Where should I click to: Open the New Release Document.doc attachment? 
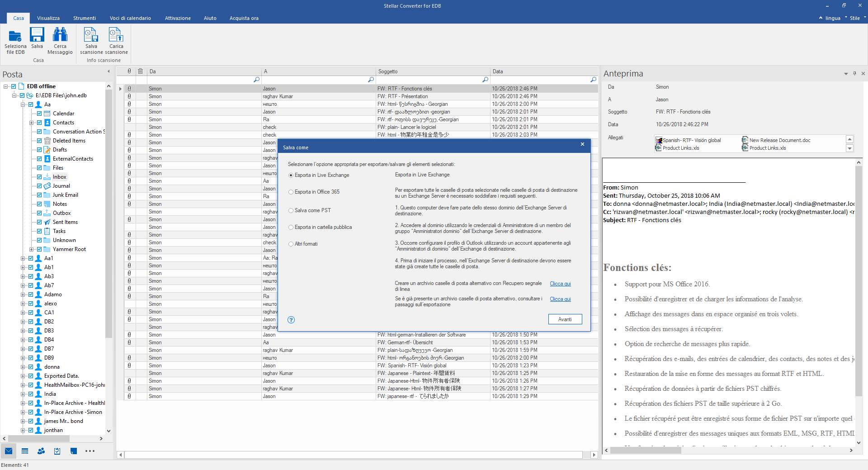point(776,140)
